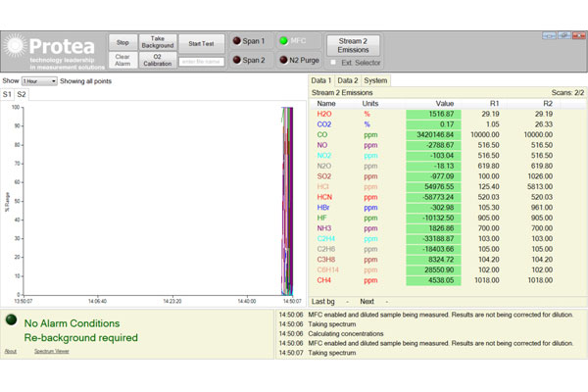Open the Spectrum Viewer link
This screenshot has height=392, width=588.
click(52, 352)
